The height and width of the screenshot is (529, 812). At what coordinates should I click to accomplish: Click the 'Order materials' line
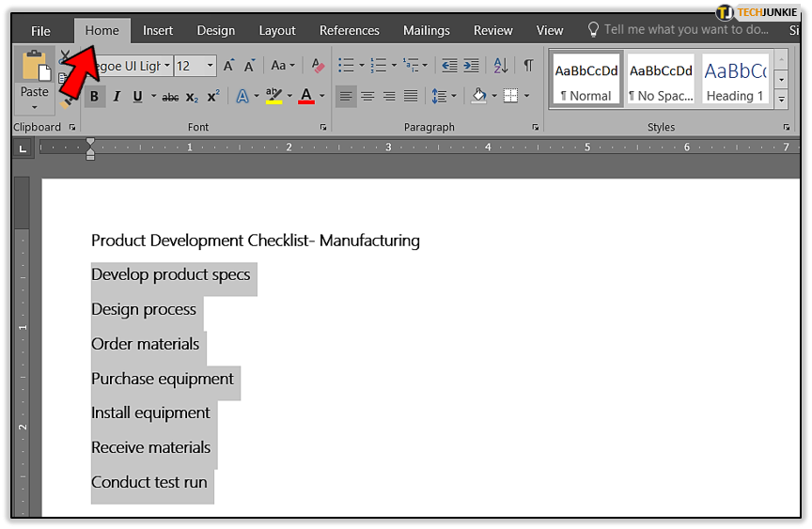coord(145,344)
